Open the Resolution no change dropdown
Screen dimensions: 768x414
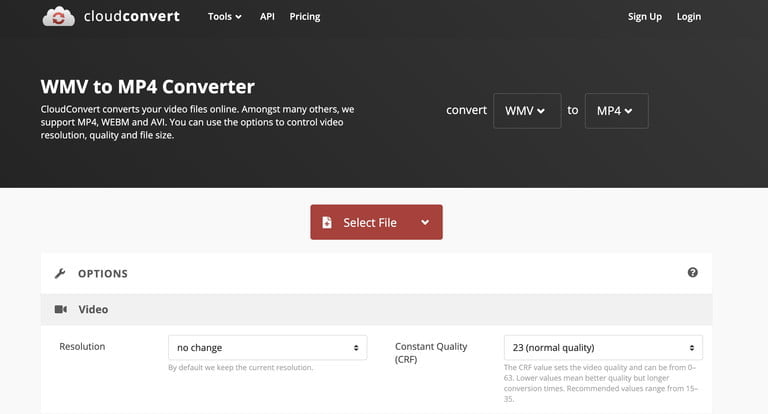267,347
